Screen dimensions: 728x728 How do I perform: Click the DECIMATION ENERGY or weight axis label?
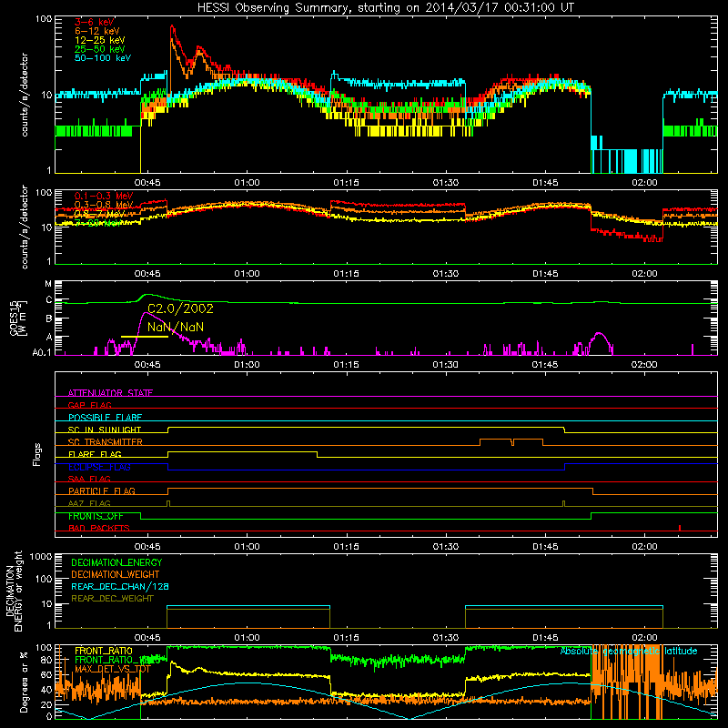point(14,591)
